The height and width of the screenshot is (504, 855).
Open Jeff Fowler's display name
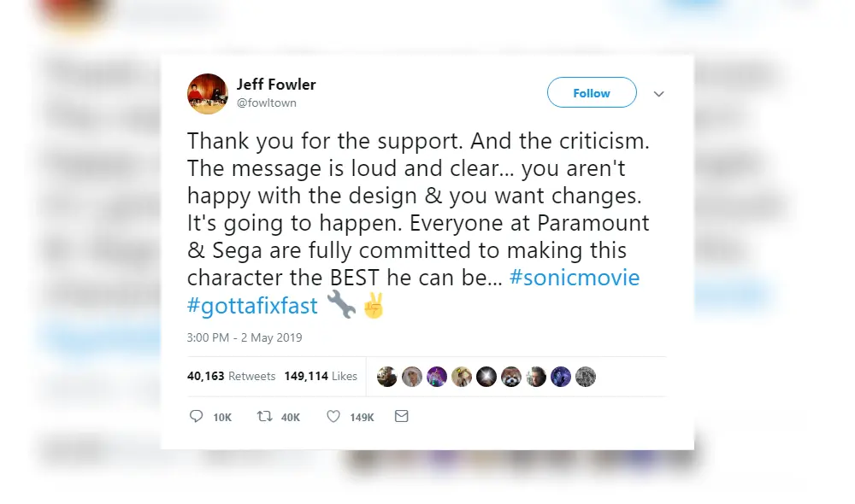277,84
